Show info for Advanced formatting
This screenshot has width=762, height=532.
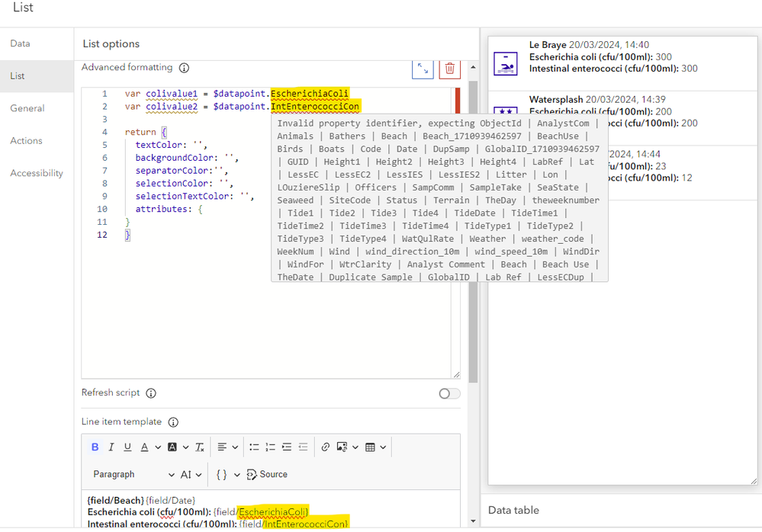(184, 68)
